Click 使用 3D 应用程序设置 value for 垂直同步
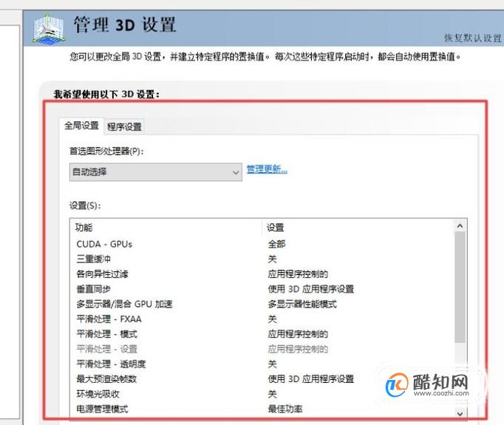Viewport: 504px width, 425px height. [x=311, y=289]
